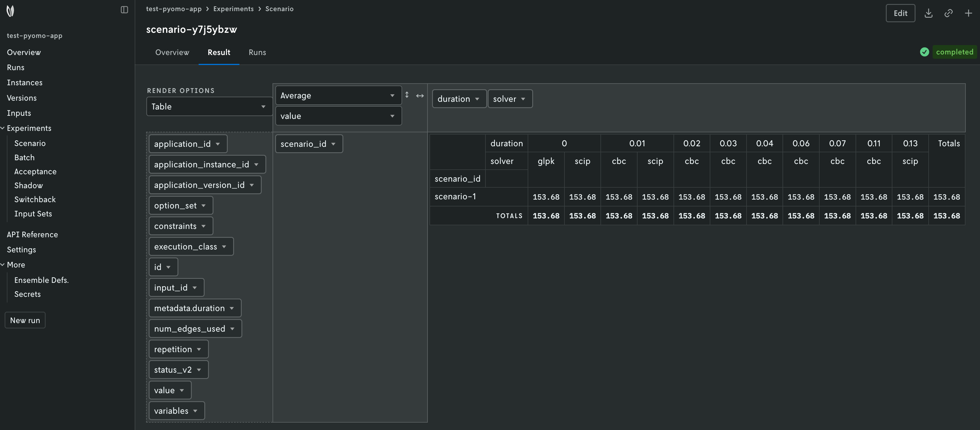Toggle column sort order arrow
Viewport: 980px width, 430px height.
click(x=420, y=96)
